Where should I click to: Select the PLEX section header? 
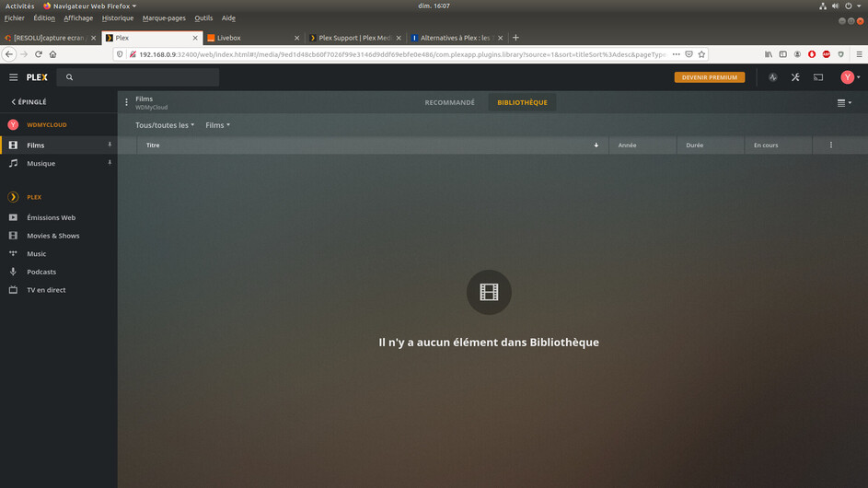pos(34,197)
